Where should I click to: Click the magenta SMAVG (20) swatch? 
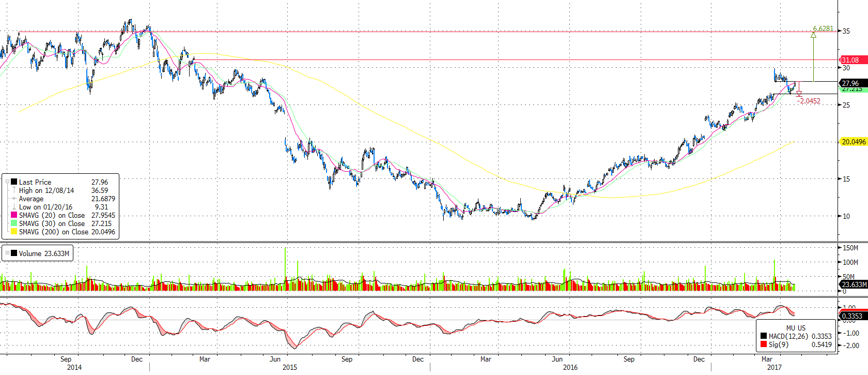(14, 215)
